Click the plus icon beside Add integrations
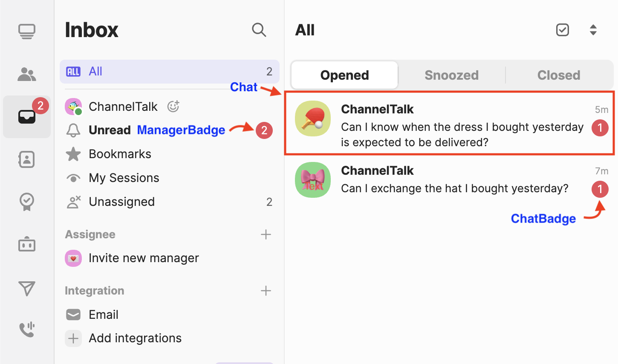 coord(73,338)
